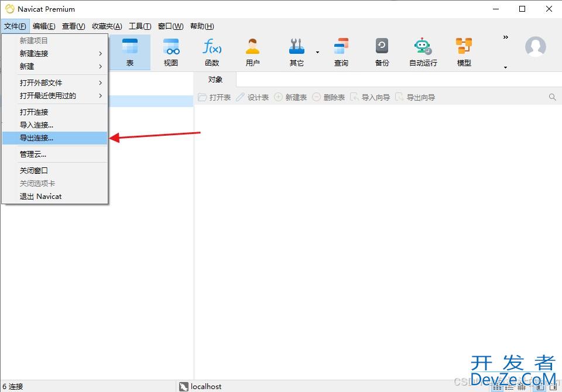Choose 导出连接... from File menu
The image size is (562, 392).
[x=36, y=138]
